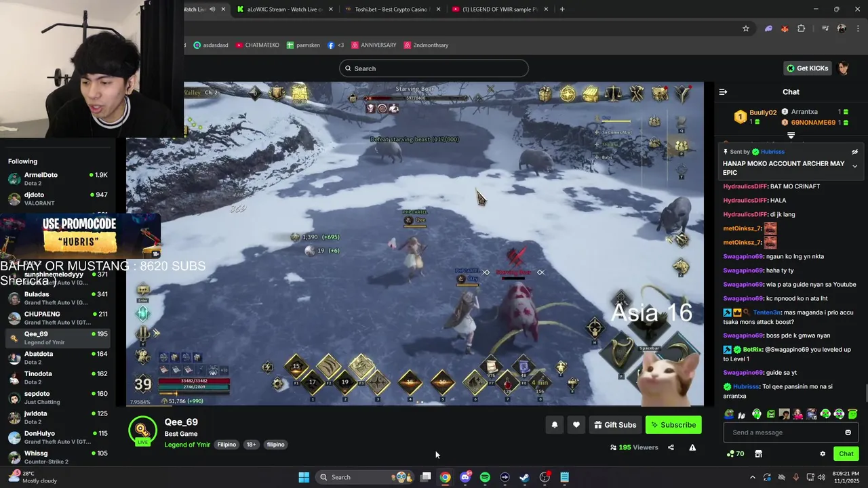The width and height of the screenshot is (868, 488).
Task: Open the Abatdota followed channel
Action: point(58,358)
